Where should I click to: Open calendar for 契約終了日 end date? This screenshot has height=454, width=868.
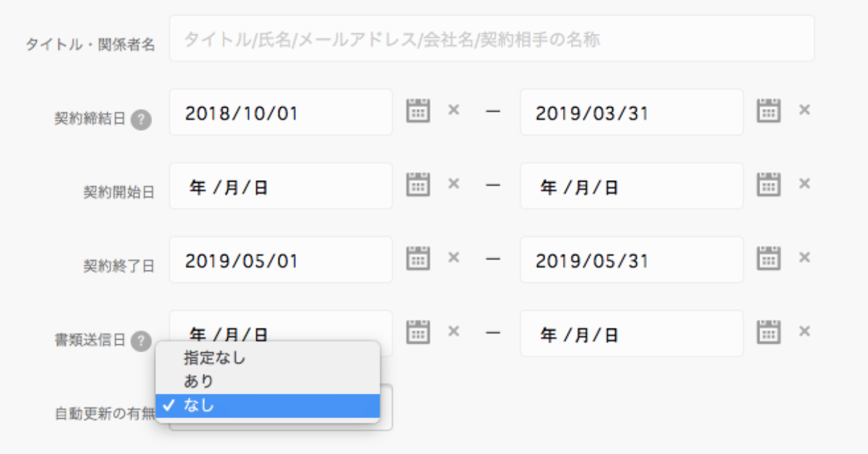pyautogui.click(x=769, y=257)
